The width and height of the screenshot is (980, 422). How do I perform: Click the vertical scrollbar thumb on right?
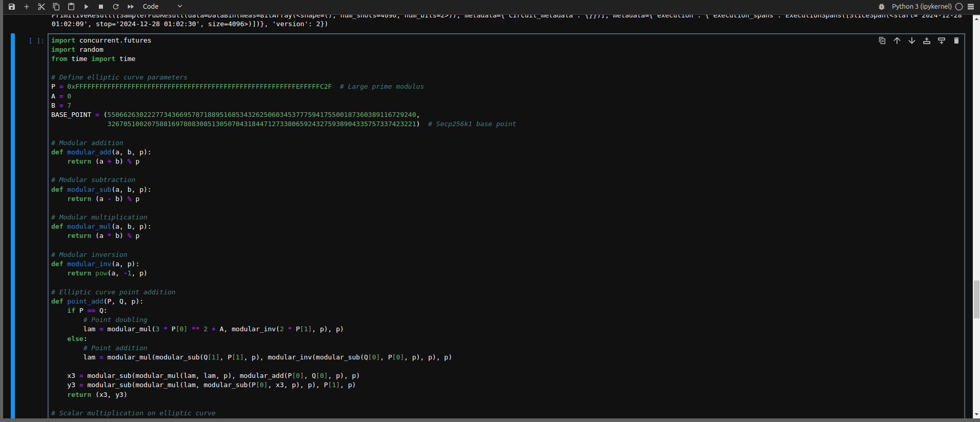(976, 299)
